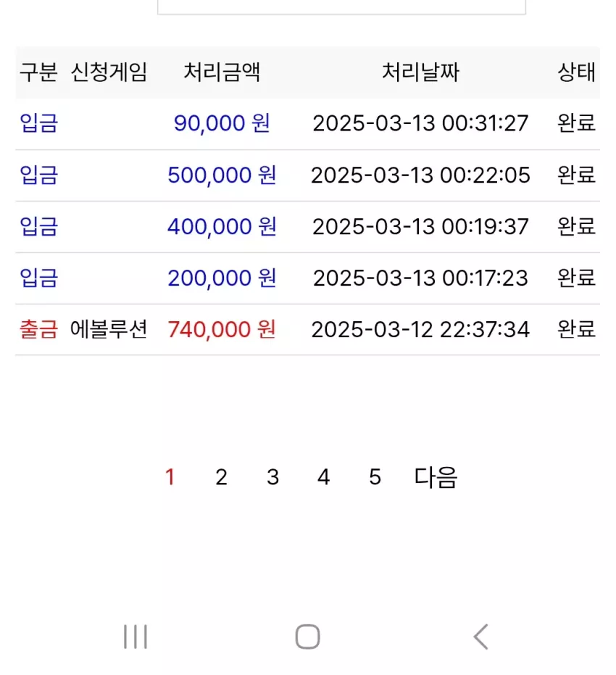616x675 pixels.
Task: Open the 다음 next pages link
Action: point(436,477)
